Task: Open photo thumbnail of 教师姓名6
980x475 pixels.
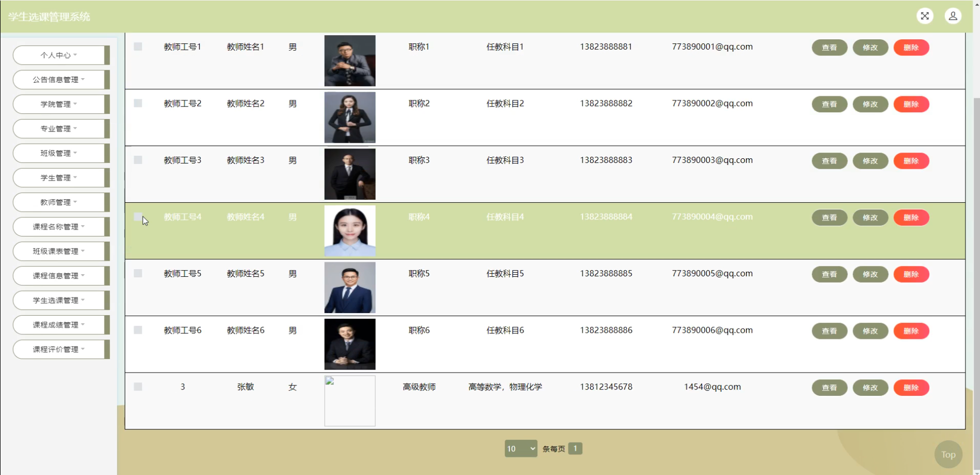Action: pyautogui.click(x=350, y=344)
